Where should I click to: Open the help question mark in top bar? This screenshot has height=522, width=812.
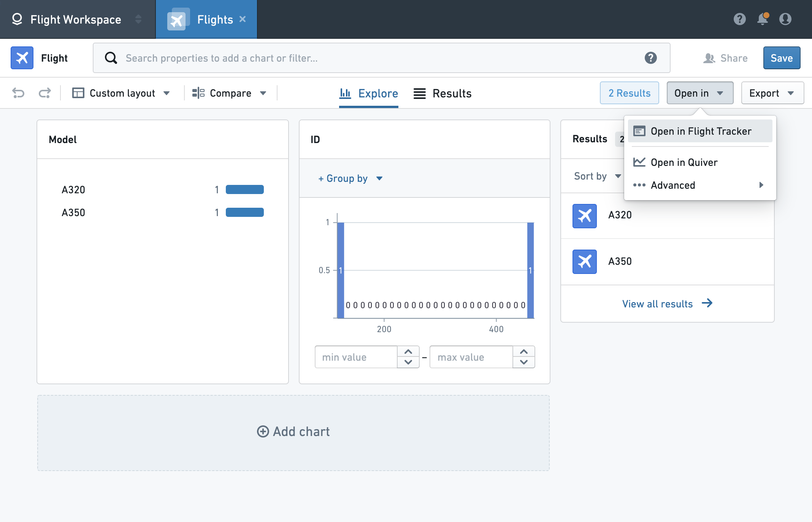739,19
